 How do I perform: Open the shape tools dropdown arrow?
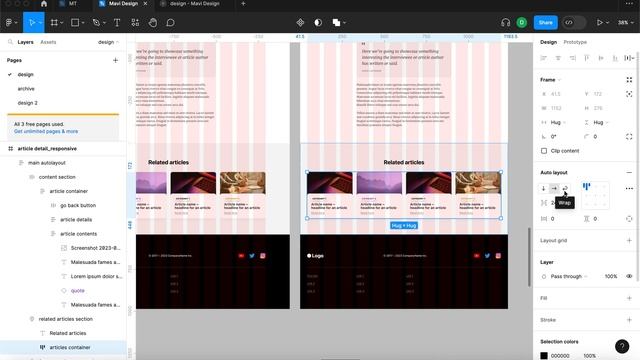pos(83,23)
